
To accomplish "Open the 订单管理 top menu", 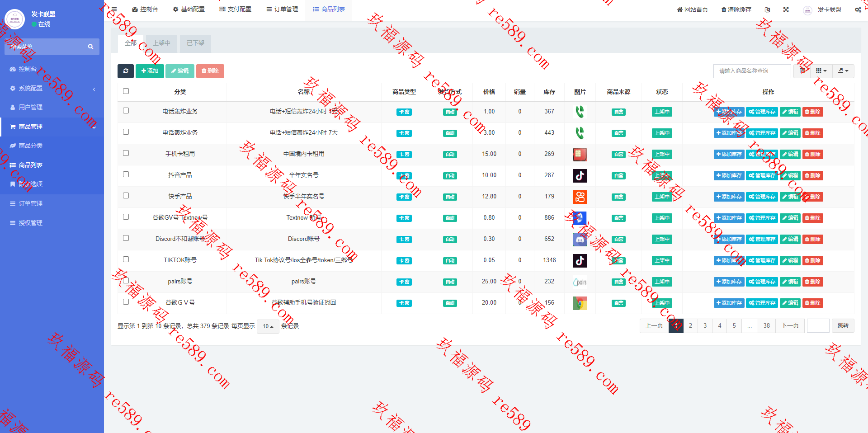I will (x=282, y=9).
